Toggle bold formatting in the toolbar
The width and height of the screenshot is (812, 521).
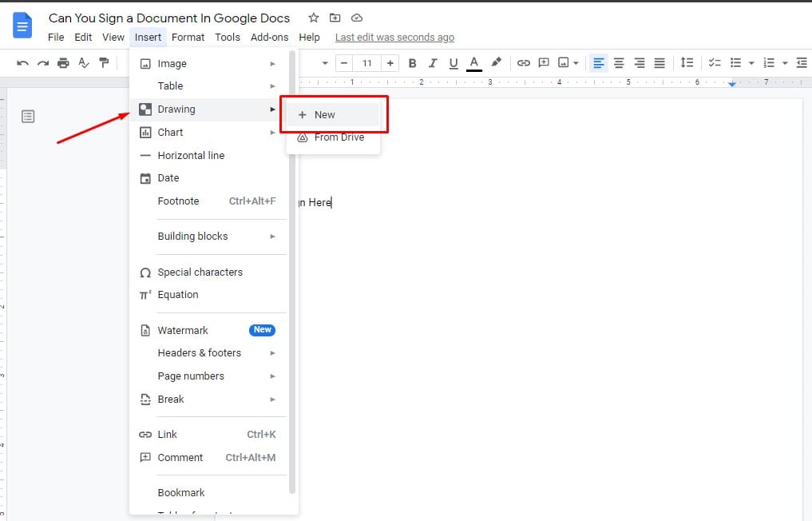coord(412,62)
